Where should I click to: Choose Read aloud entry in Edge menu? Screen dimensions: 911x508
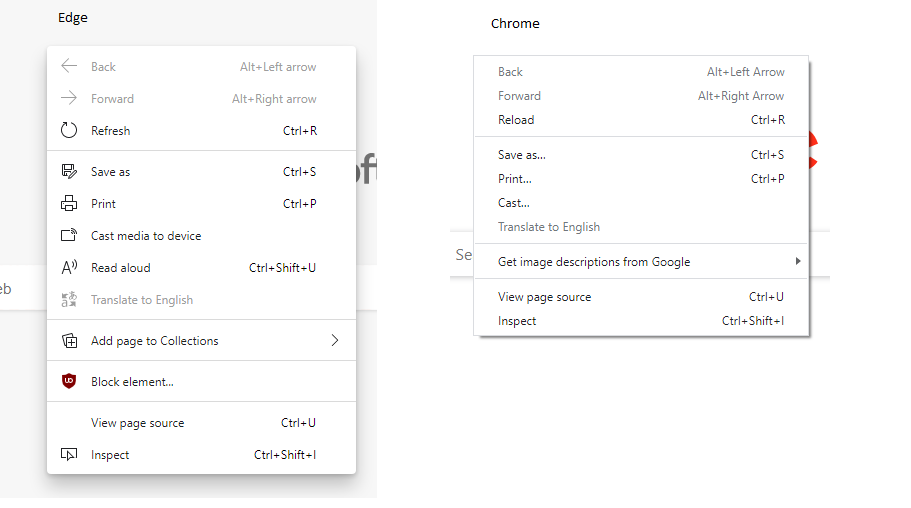(121, 268)
